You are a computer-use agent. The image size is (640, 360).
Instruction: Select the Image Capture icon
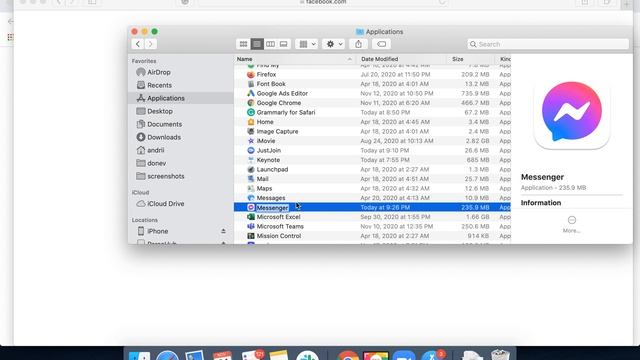(251, 131)
